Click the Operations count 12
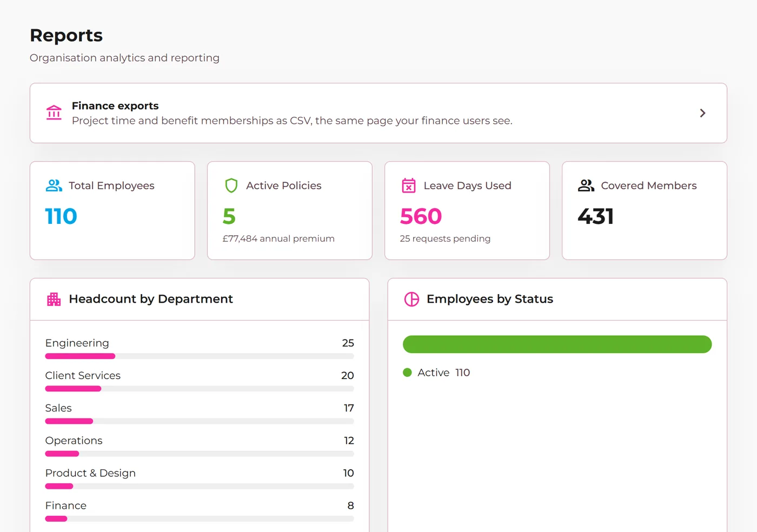This screenshot has width=757, height=532. (349, 440)
